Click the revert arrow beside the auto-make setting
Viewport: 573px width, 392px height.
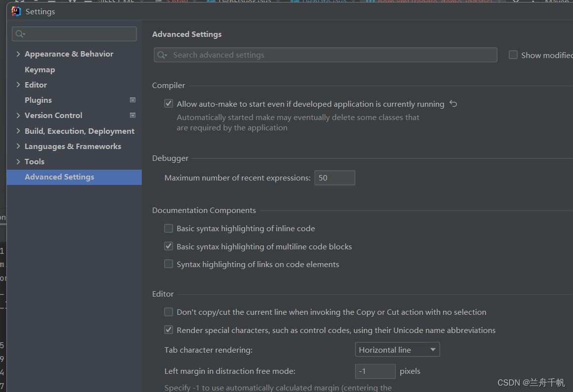pyautogui.click(x=453, y=104)
